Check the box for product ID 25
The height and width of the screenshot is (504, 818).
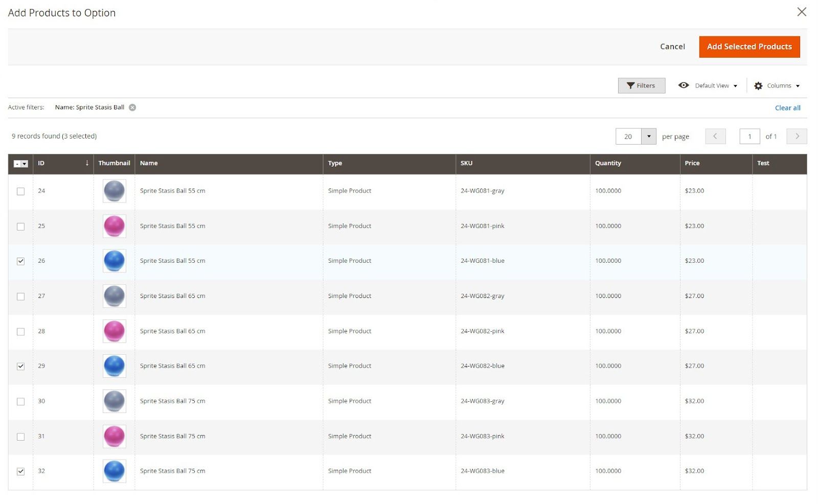point(20,226)
